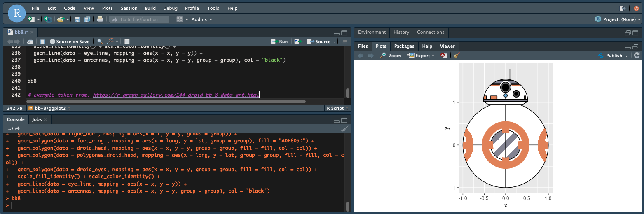
Task: Switch to the Viewer tab
Action: pos(447,46)
